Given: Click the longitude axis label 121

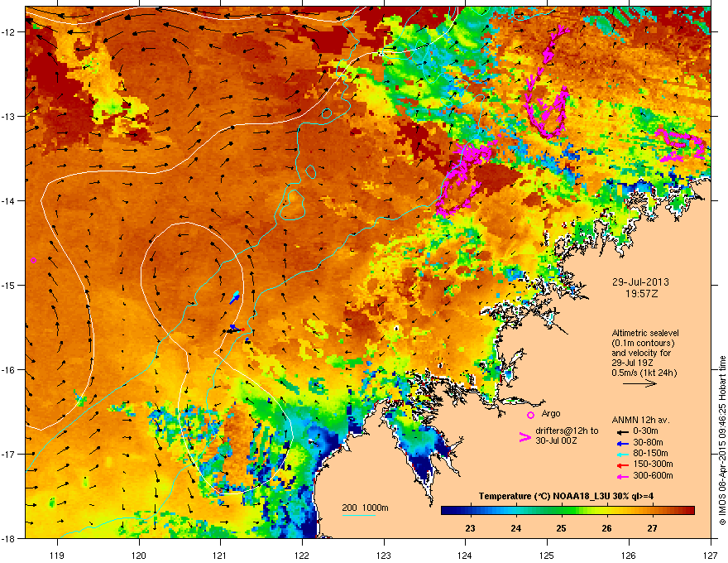Looking at the screenshot, I should click(x=220, y=555).
